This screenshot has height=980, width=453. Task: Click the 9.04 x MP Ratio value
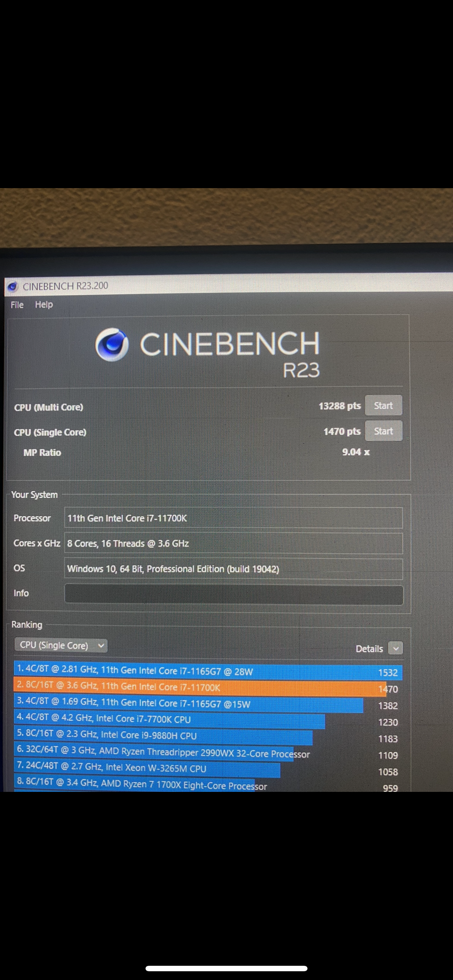pos(356,452)
